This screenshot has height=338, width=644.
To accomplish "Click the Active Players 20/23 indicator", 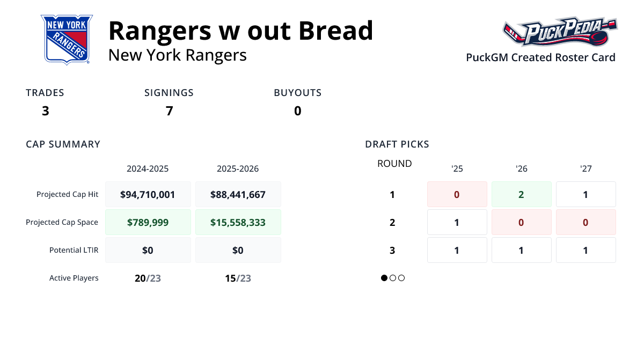I will (148, 278).
